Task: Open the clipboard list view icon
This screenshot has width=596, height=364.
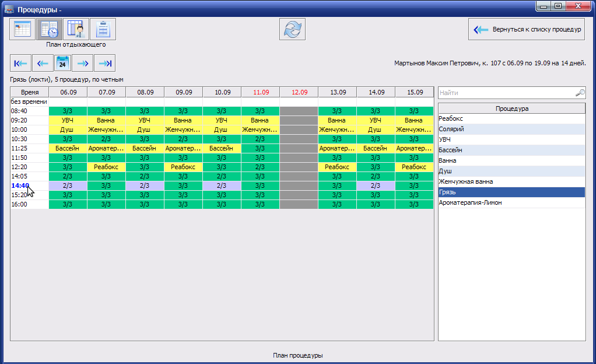Action: pos(103,29)
